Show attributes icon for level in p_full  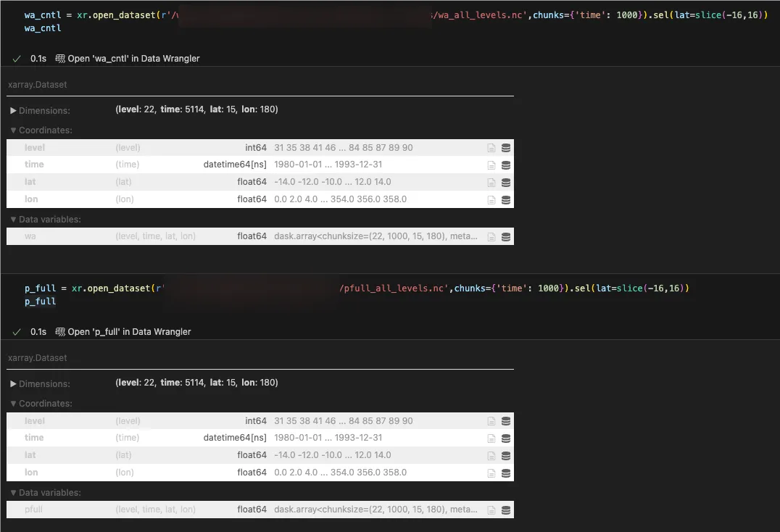click(x=491, y=421)
